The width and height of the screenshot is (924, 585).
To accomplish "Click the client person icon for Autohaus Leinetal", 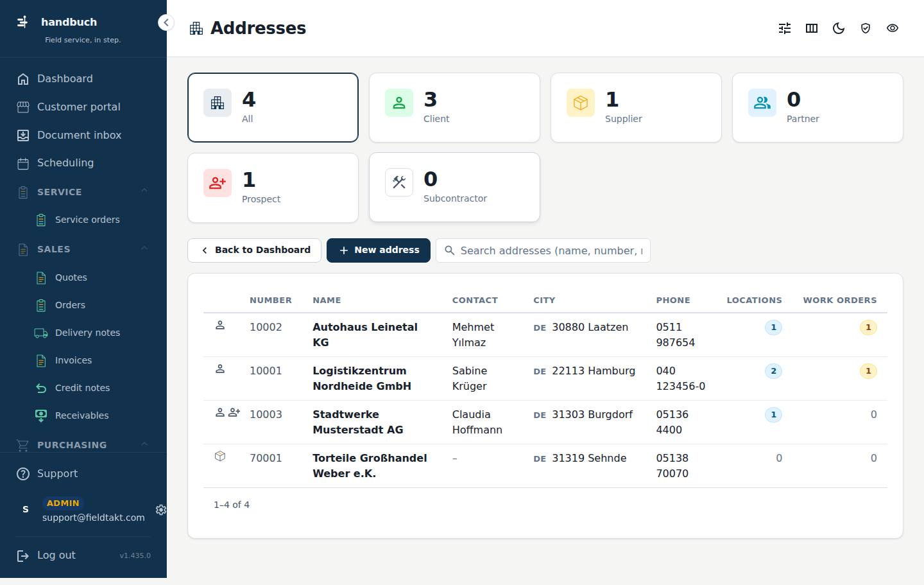I will tap(220, 326).
